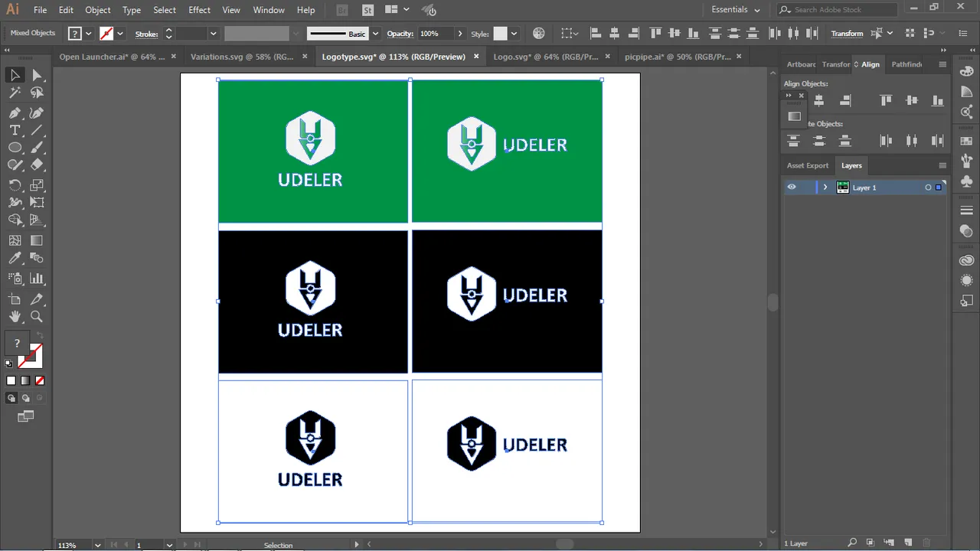Viewport: 980px width, 551px height.
Task: Open artboard number dropdown
Action: [x=168, y=545]
